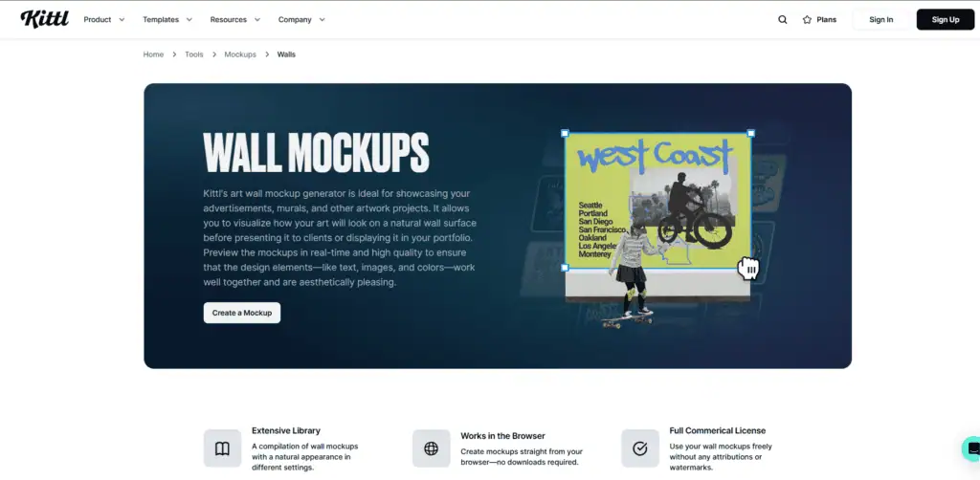Image resolution: width=980 pixels, height=480 pixels.
Task: Click the top-right resize handle of poster
Action: click(x=751, y=133)
